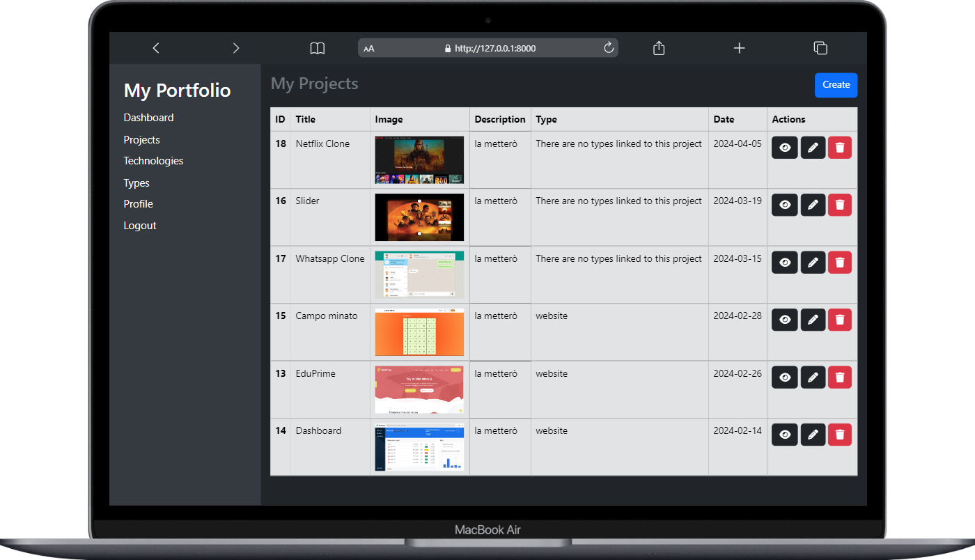Open the browser bookmarks book icon
The height and width of the screenshot is (560, 975).
click(318, 48)
